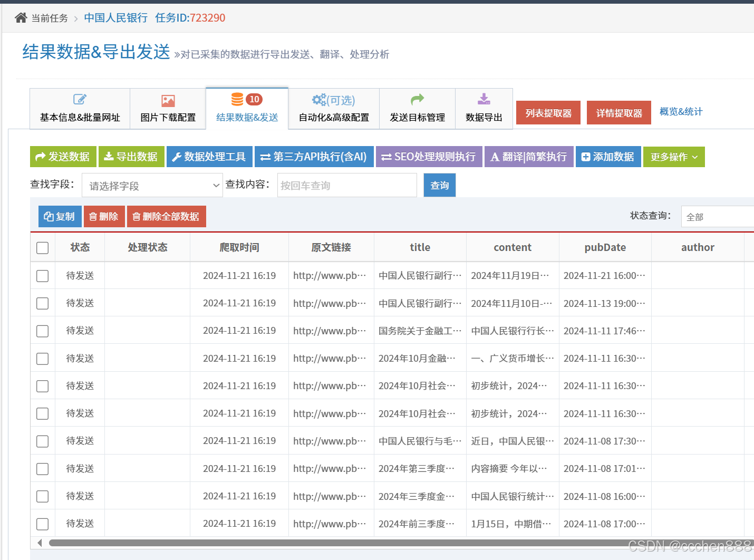Run 第三方API执行(含AI)
This screenshot has width=754, height=560.
click(x=314, y=157)
